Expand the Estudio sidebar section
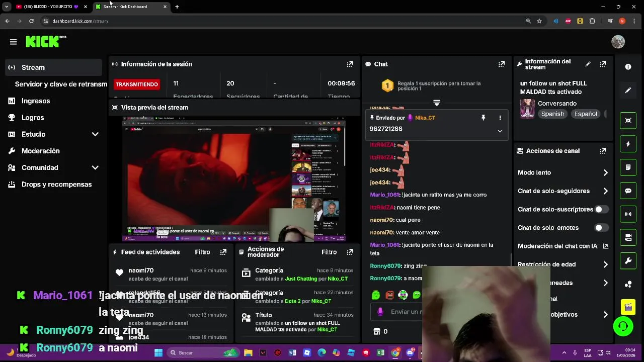The width and height of the screenshot is (644, 362). pos(95,134)
